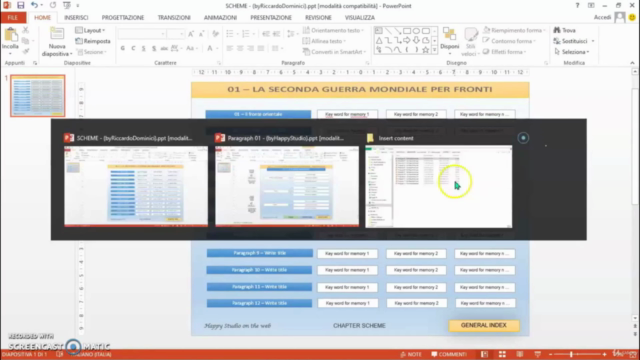The image size is (640, 360).
Task: Switch to the INSERISCI tab
Action: click(x=76, y=18)
